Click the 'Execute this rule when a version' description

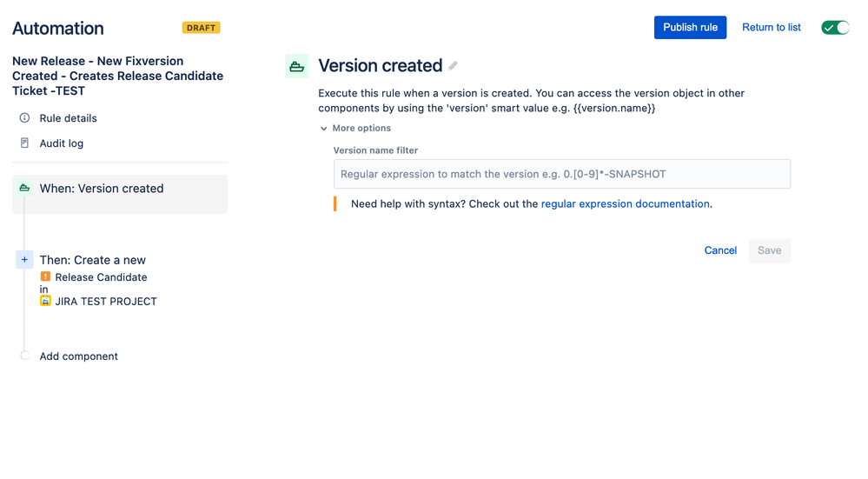point(531,100)
